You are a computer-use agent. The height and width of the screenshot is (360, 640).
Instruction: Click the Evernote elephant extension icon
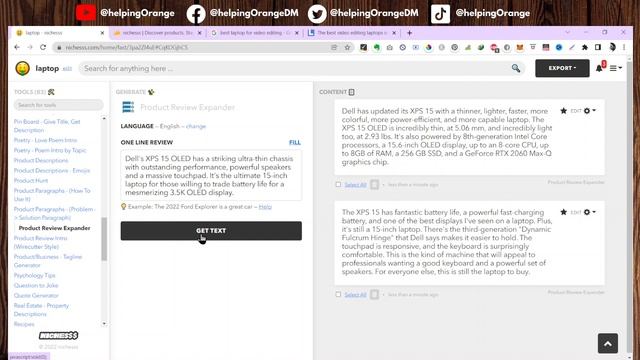coord(377,47)
